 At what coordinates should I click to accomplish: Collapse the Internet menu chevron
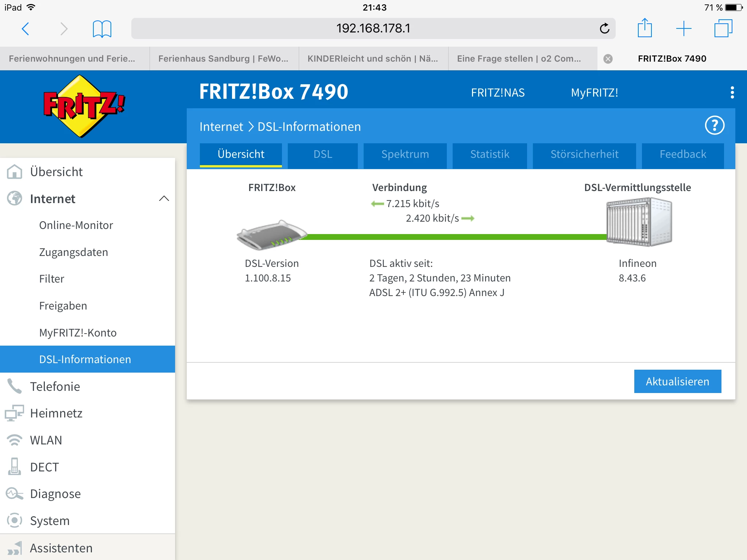click(x=164, y=199)
